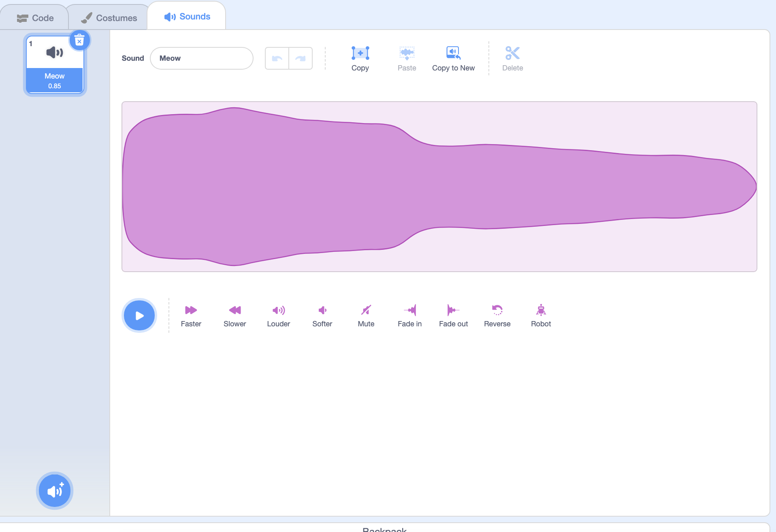Click the Paste icon
776x532 pixels.
pos(407,58)
